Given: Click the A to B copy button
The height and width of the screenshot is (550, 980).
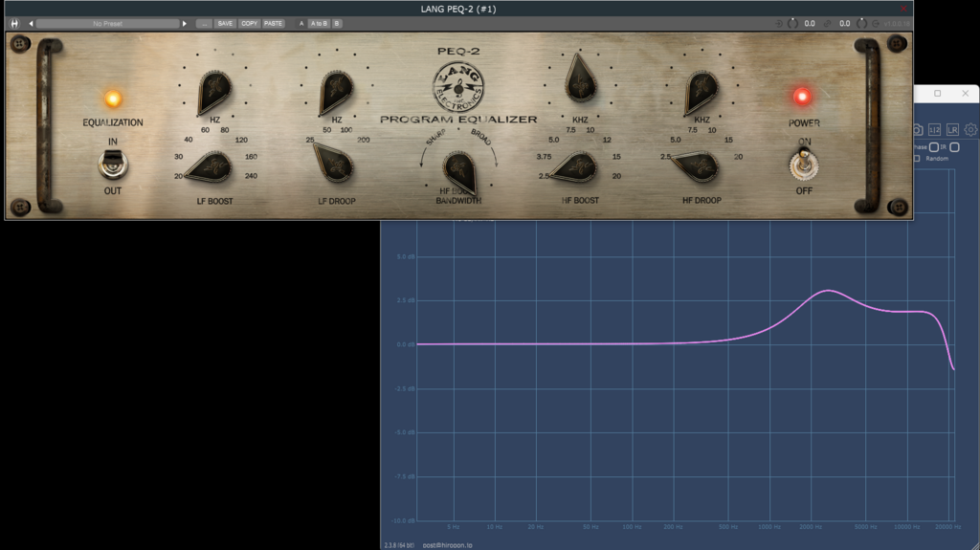Looking at the screenshot, I should (319, 24).
